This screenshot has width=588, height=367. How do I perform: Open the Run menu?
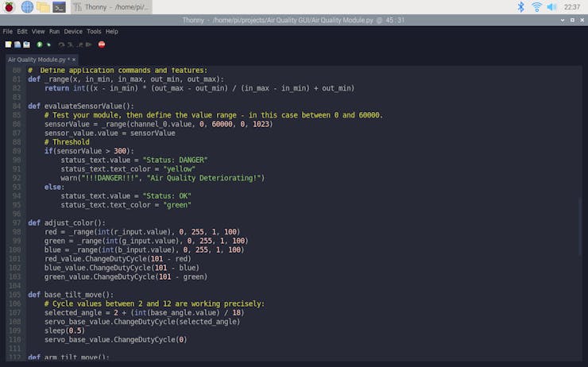point(54,32)
